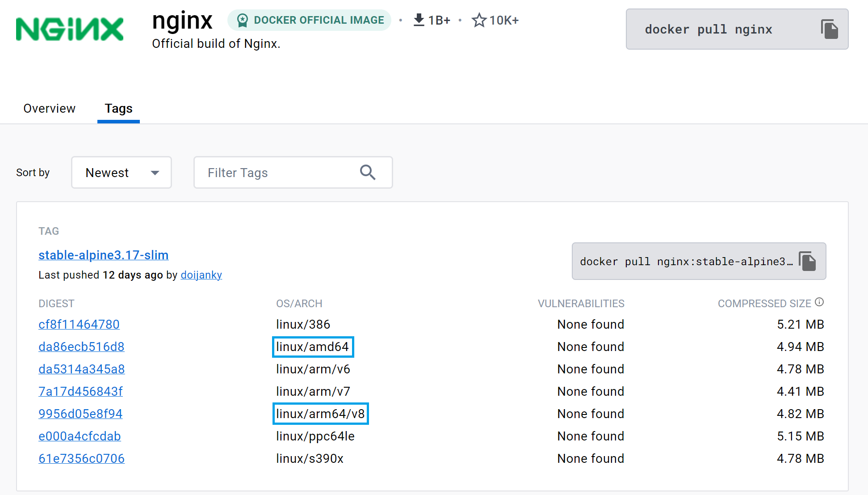Click None found for linux/s390x row
The image size is (868, 495).
(591, 458)
